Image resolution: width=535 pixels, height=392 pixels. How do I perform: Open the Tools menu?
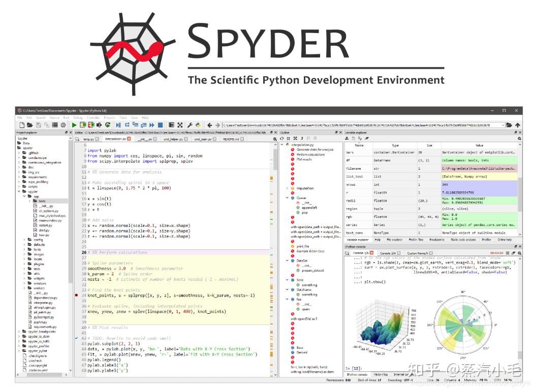coord(124,117)
